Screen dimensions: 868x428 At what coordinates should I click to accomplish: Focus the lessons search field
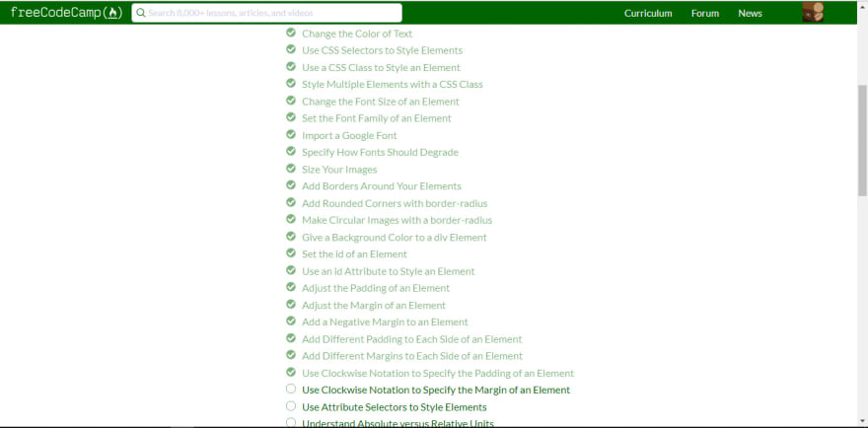point(267,13)
